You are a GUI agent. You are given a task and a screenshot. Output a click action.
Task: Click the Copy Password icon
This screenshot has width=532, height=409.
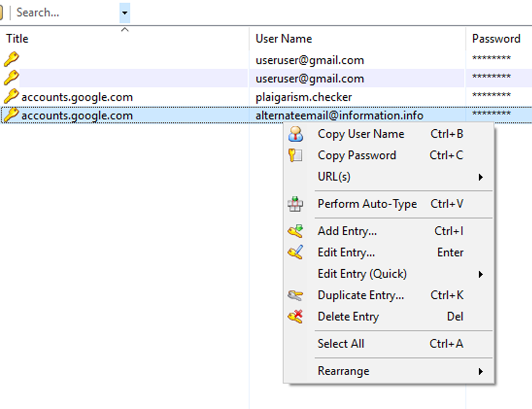296,155
